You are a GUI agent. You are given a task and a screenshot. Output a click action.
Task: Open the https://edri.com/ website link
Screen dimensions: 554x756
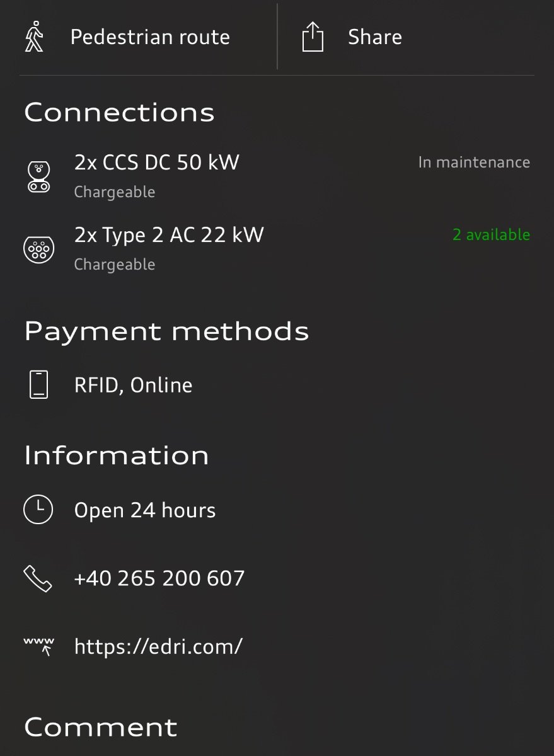pos(158,646)
